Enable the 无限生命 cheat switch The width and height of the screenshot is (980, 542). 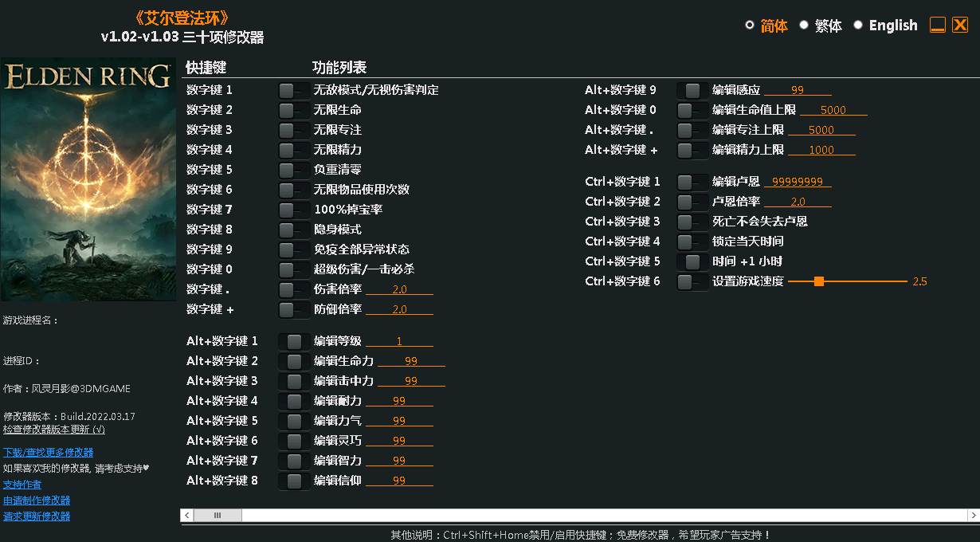[294, 110]
